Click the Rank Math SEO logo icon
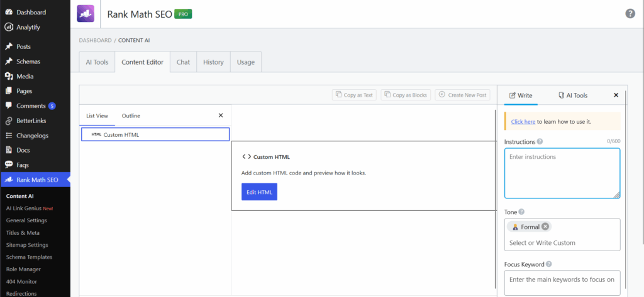644x297 pixels. coord(86,14)
